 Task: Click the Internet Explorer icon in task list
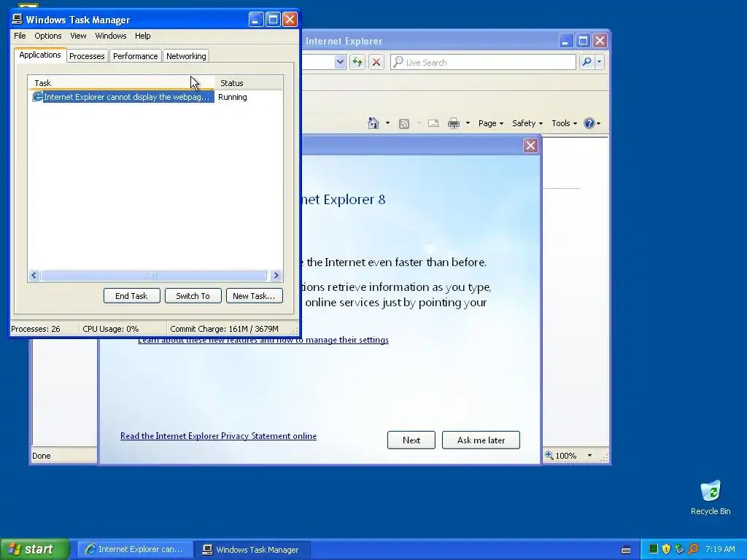37,97
